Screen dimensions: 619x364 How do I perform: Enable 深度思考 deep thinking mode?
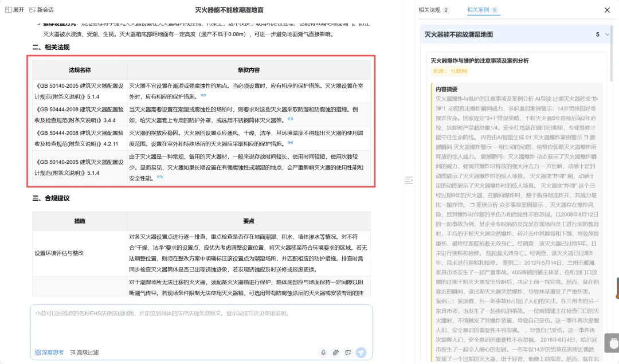(49, 353)
